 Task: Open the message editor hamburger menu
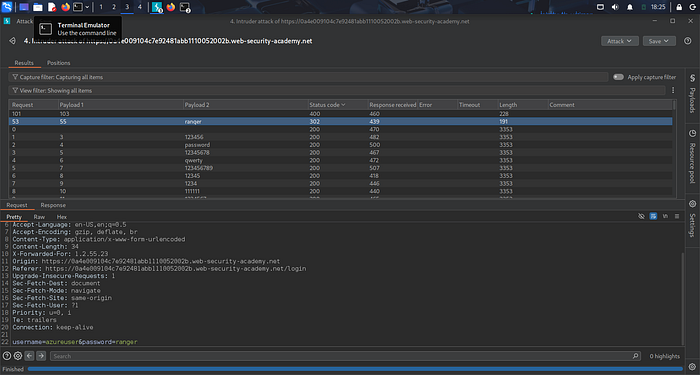[677, 216]
